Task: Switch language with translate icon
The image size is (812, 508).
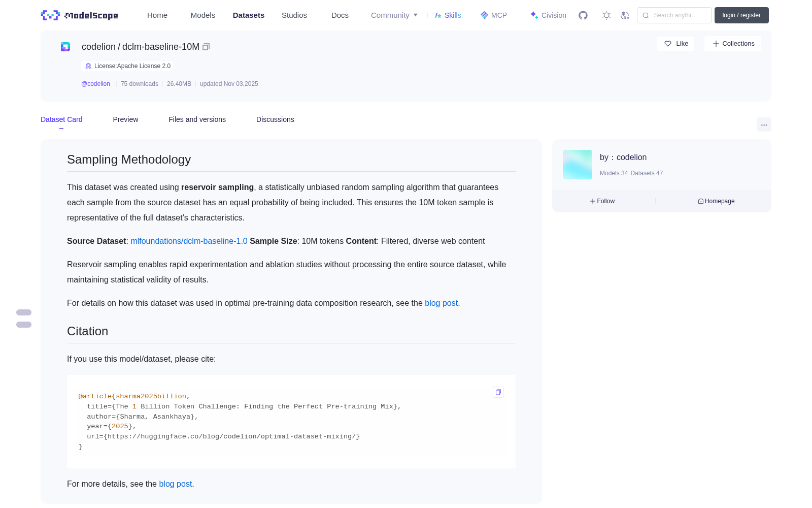Action: [x=625, y=15]
